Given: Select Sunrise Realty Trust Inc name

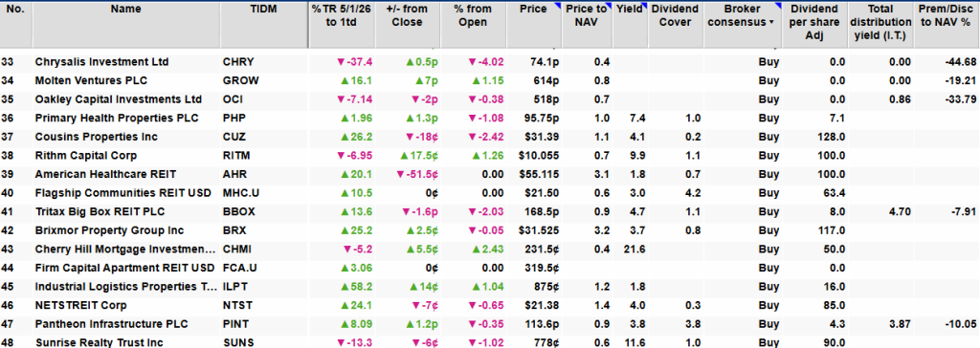Looking at the screenshot, I should tap(99, 342).
